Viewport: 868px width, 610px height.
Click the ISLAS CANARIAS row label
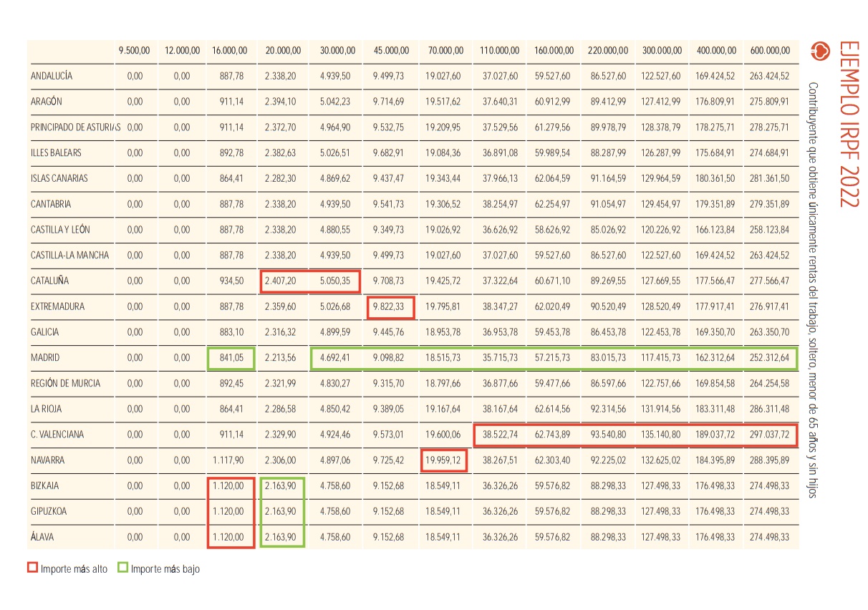tap(59, 178)
